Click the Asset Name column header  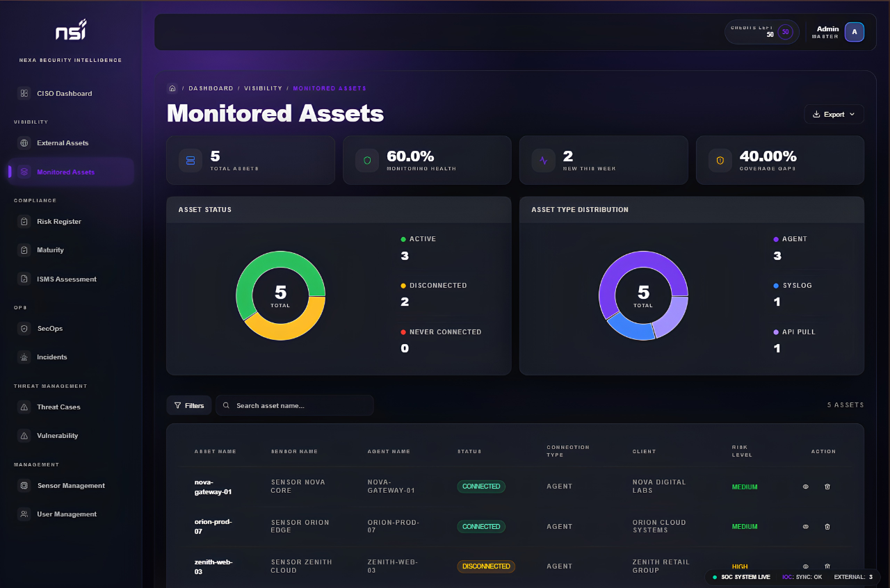pos(216,452)
